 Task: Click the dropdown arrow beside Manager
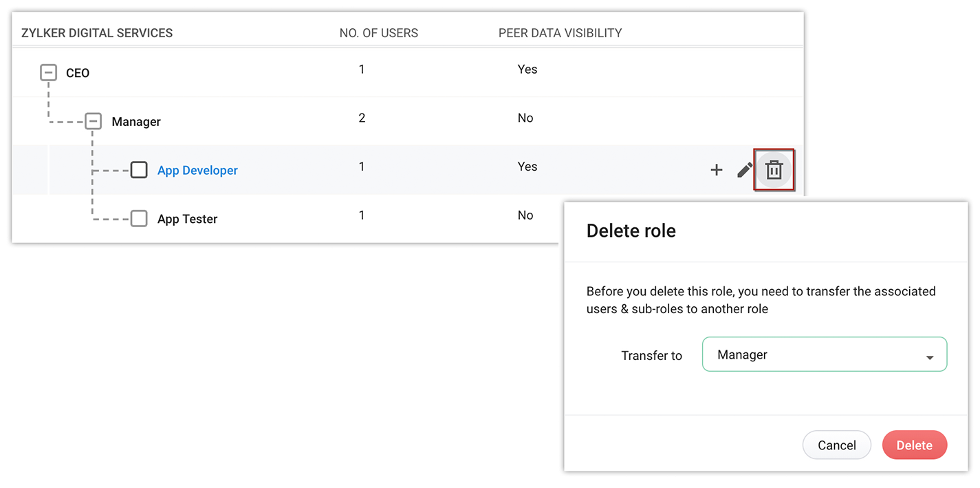point(930,357)
